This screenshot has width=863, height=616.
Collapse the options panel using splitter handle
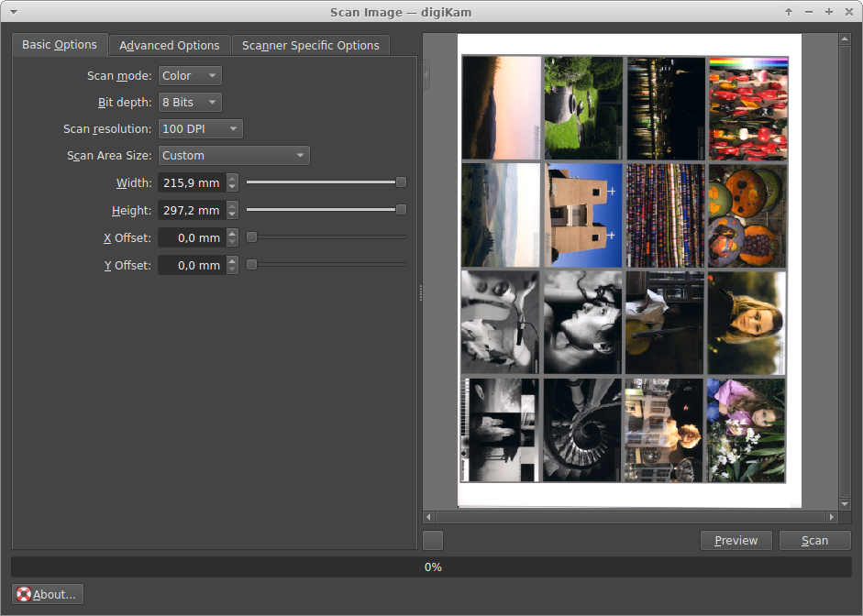click(x=426, y=75)
